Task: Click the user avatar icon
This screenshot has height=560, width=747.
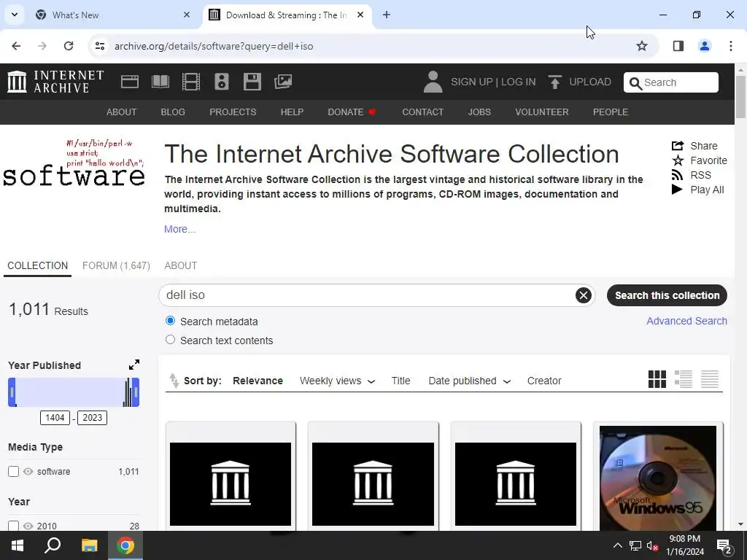Action: tap(433, 82)
